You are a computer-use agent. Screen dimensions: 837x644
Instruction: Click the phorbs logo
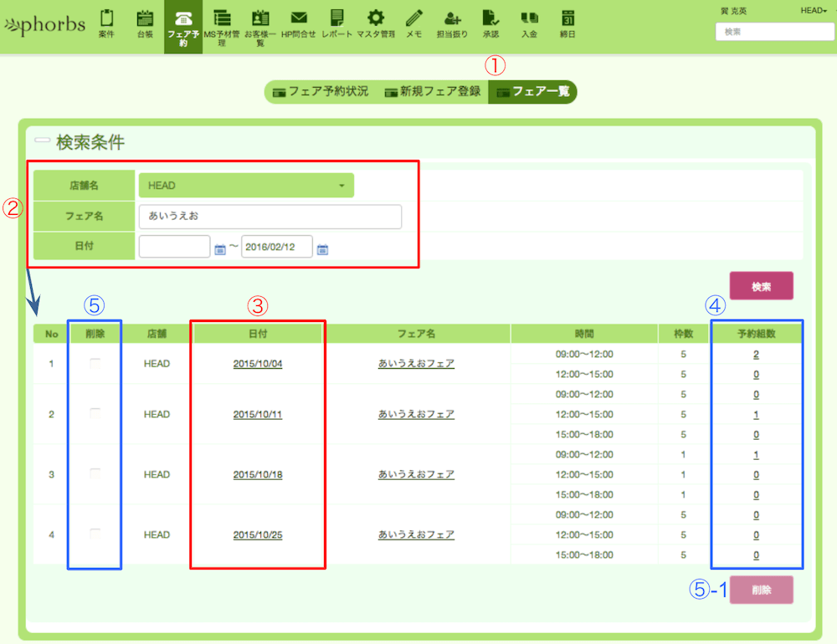pyautogui.click(x=45, y=24)
